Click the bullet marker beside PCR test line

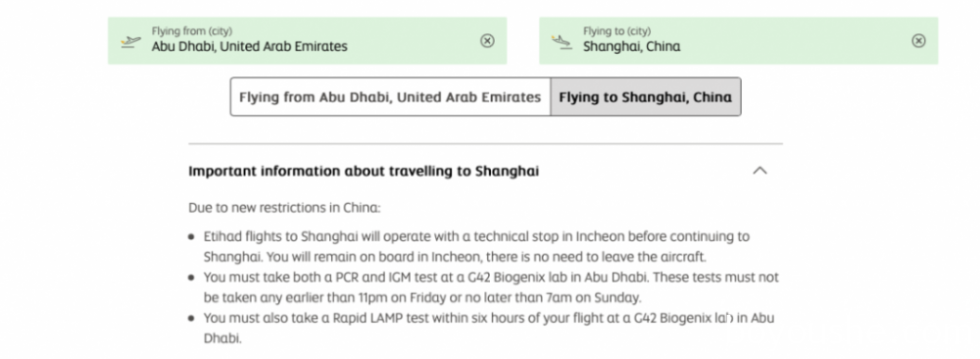click(191, 278)
